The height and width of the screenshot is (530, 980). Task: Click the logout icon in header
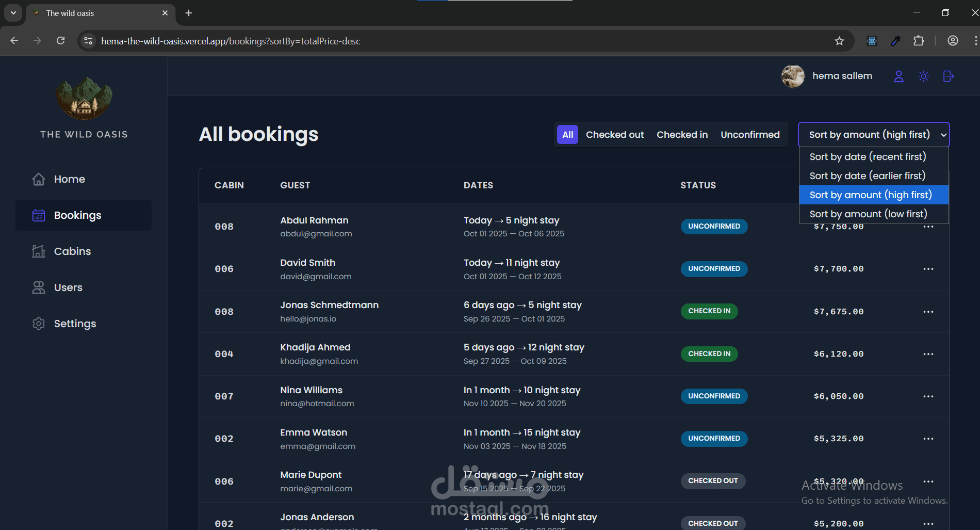948,76
